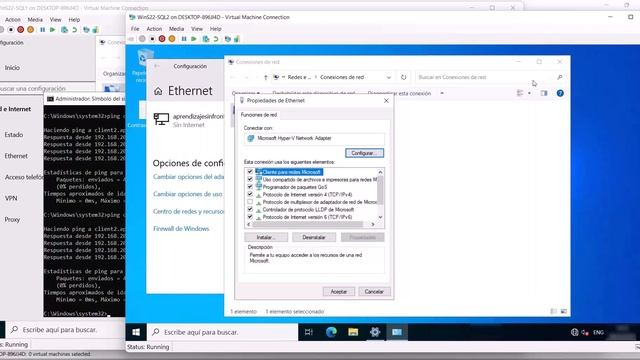Select Estado in SQL1 settings sidebar
Image resolution: width=640 pixels, height=360 pixels.
[x=14, y=135]
